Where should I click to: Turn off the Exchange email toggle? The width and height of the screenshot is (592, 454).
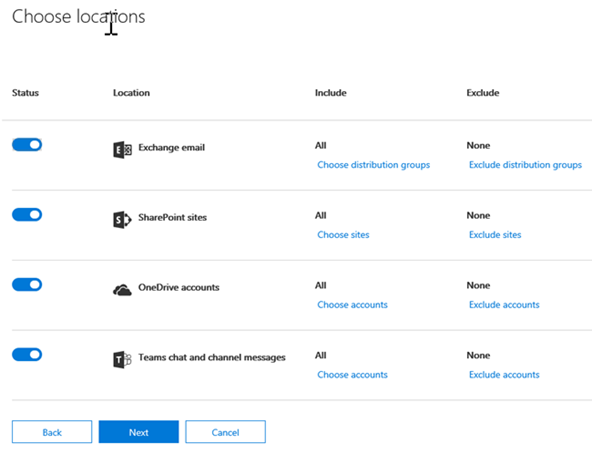click(x=27, y=145)
